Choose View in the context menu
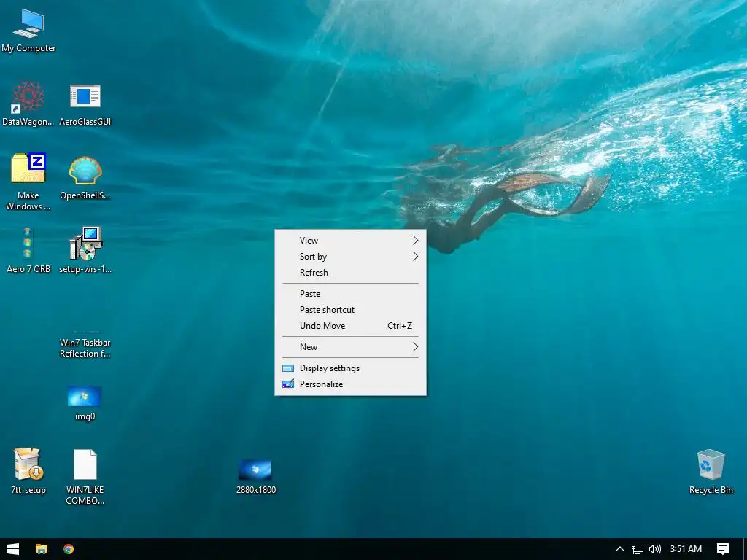747x560 pixels. coord(351,241)
